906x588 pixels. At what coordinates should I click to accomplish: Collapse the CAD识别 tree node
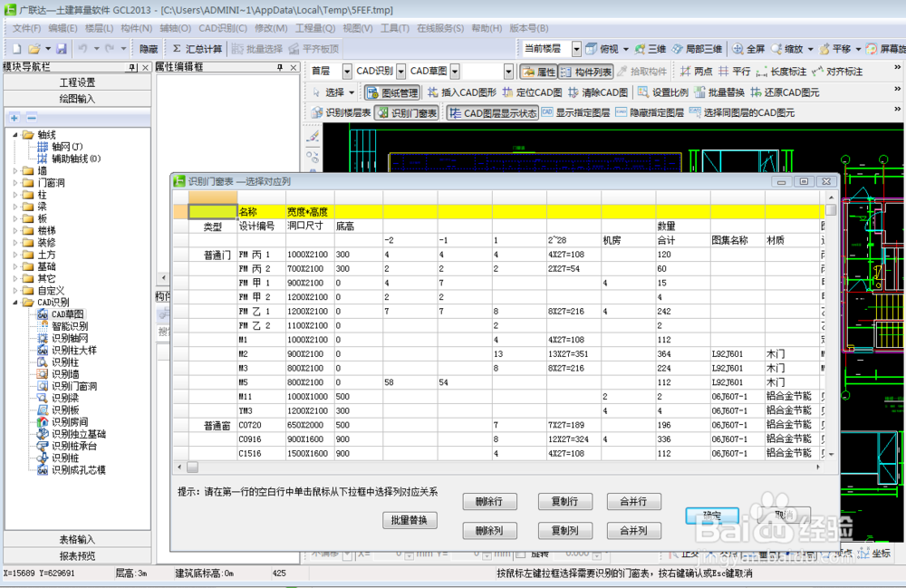pyautogui.click(x=15, y=302)
